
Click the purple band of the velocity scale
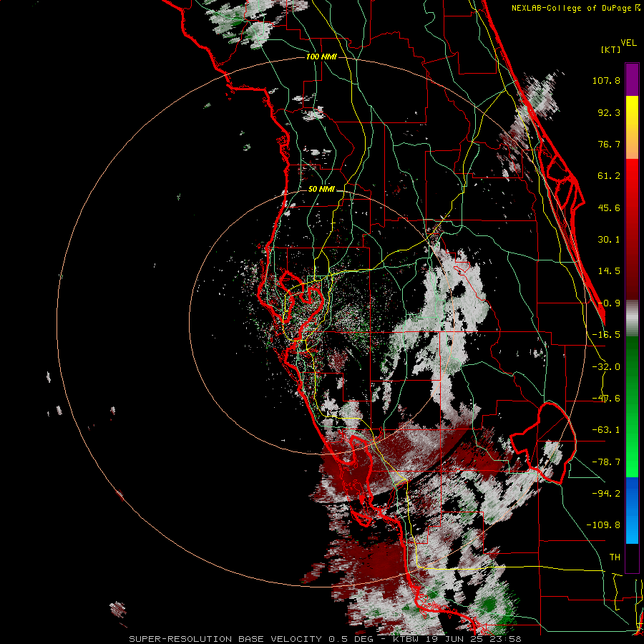pyautogui.click(x=632, y=79)
